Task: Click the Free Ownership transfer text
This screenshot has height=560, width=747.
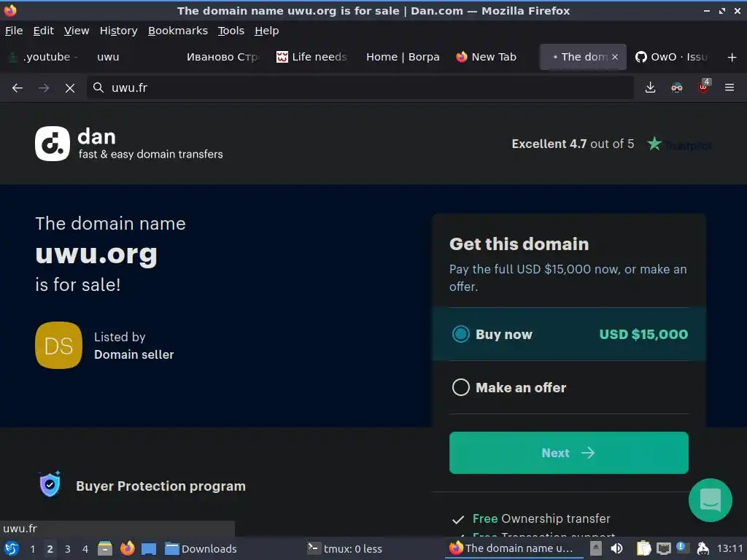Action: click(541, 518)
